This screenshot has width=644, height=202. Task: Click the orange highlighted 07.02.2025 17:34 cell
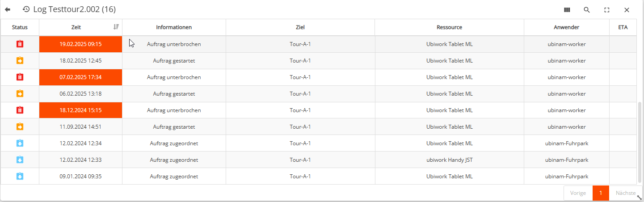(x=80, y=77)
